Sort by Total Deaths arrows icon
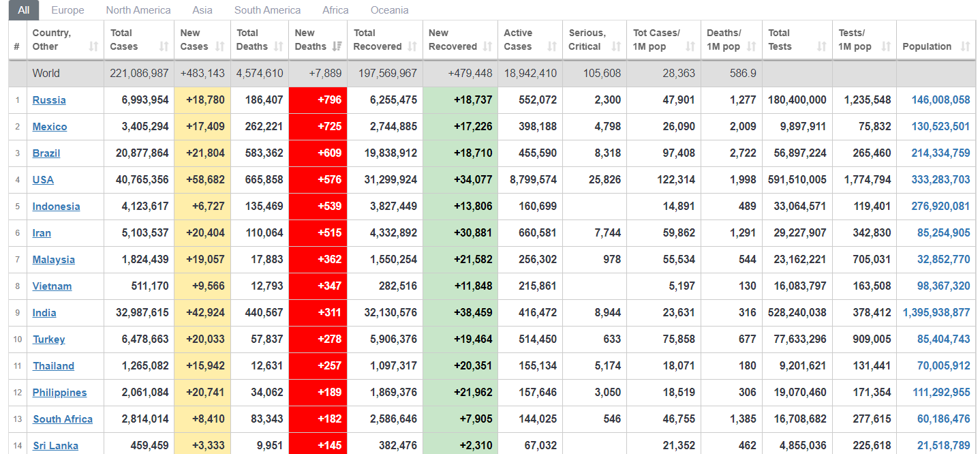Viewport: 980px width, 454px height. [x=278, y=47]
